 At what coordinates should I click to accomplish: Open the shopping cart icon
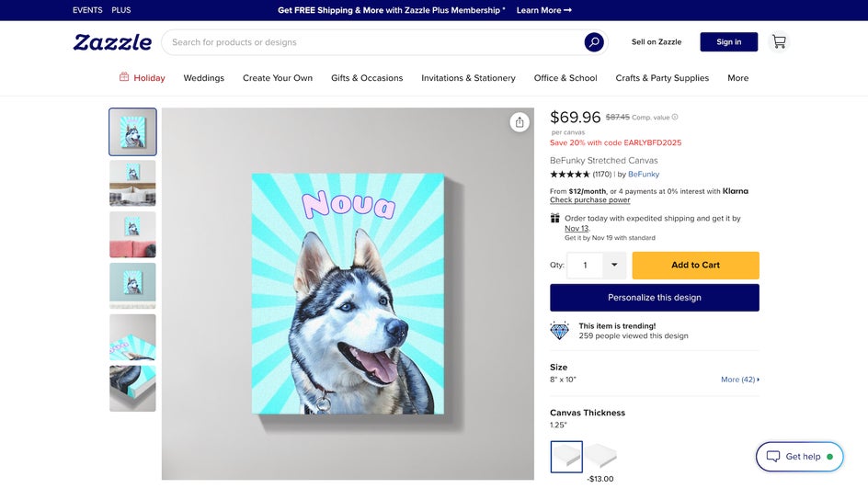point(779,42)
